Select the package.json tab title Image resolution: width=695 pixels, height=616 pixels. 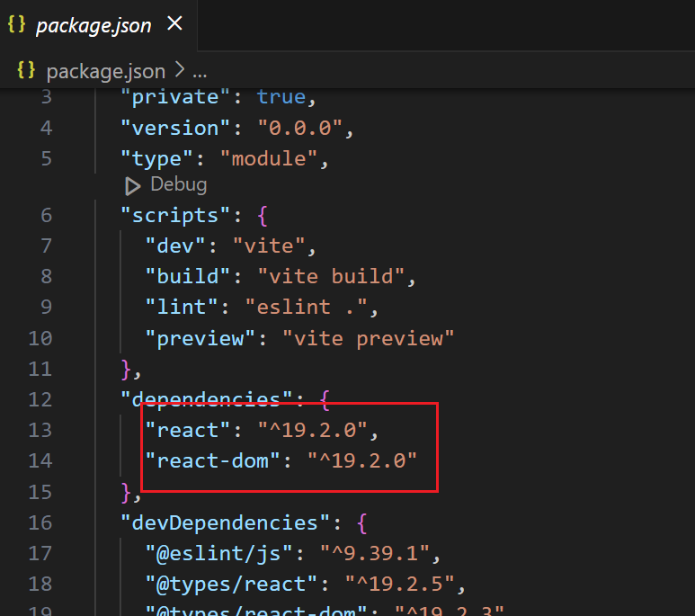coord(94,25)
